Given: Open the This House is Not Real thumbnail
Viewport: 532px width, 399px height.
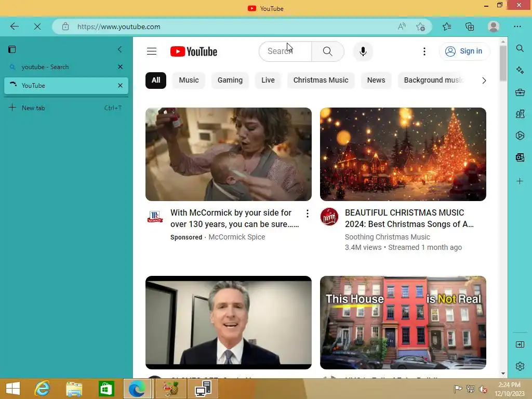Looking at the screenshot, I should coord(403,322).
